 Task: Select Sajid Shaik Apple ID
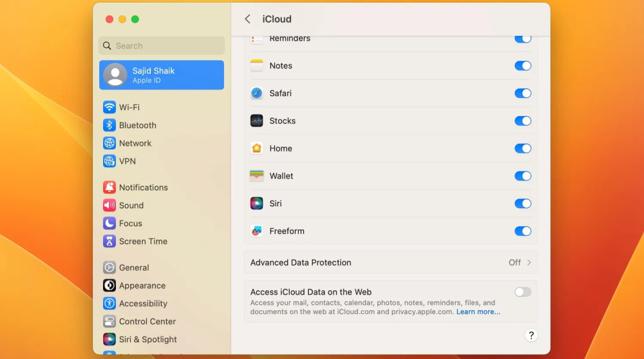coord(162,75)
